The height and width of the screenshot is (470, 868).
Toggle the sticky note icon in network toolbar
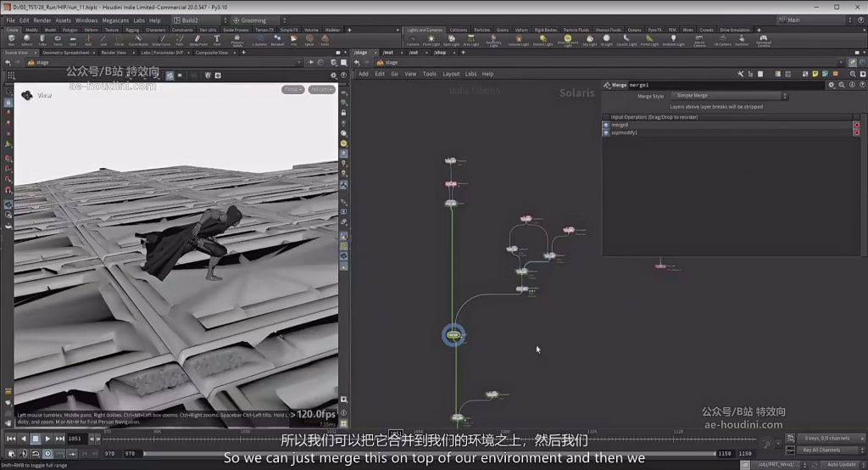[815, 74]
